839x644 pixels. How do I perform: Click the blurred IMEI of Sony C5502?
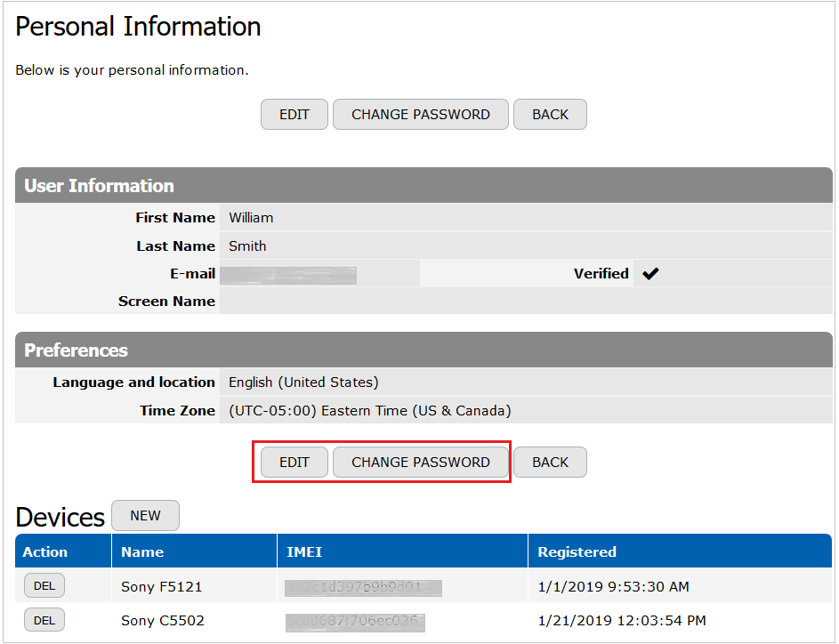coord(355,622)
